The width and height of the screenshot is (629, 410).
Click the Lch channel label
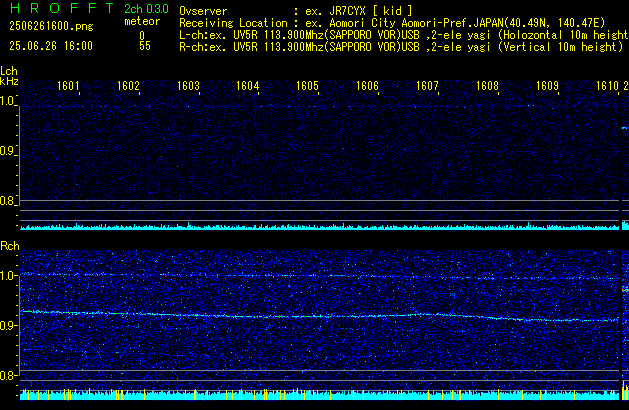pyautogui.click(x=9, y=71)
